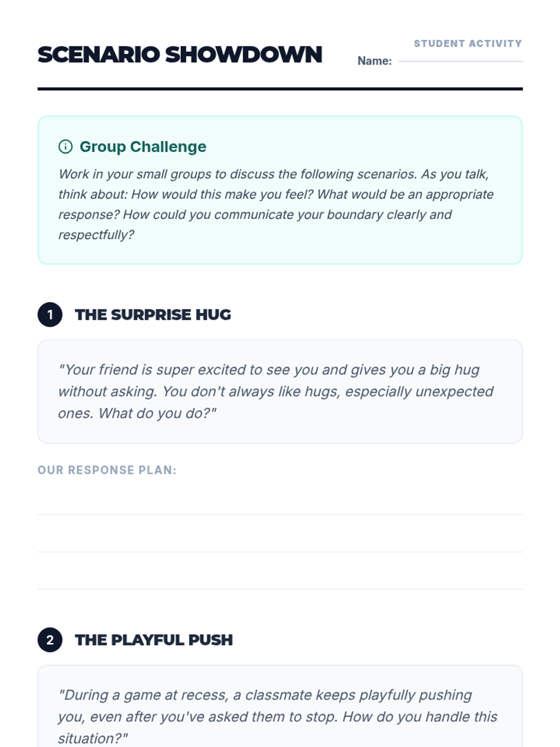Viewport: 560px width, 747px height.
Task: Click the text 'How do you handle this'
Action: pos(420,717)
